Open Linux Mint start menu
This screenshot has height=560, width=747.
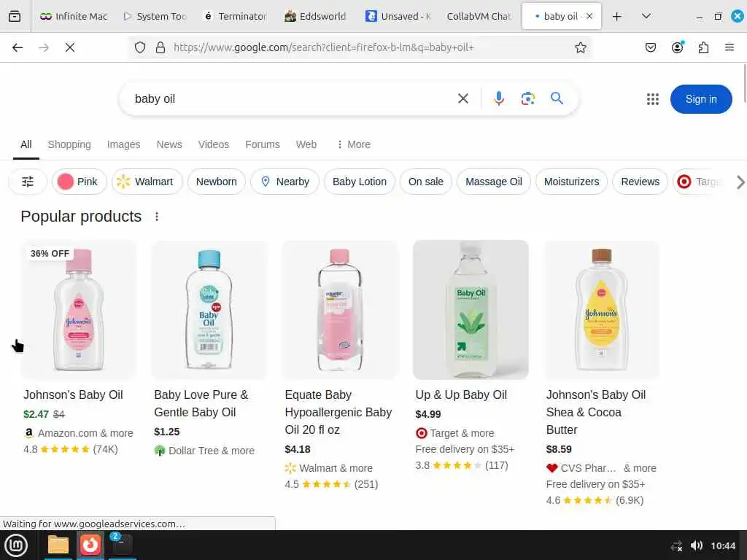[16, 545]
